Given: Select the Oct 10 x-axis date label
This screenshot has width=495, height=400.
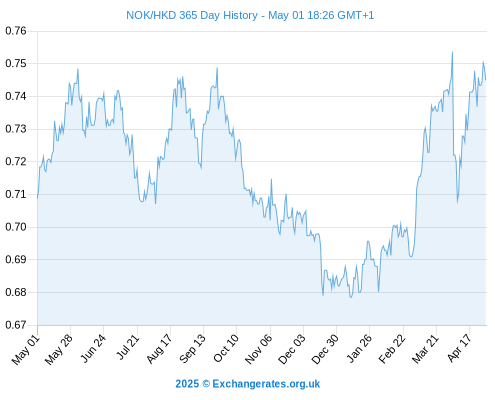Looking at the screenshot, I should (x=226, y=349).
